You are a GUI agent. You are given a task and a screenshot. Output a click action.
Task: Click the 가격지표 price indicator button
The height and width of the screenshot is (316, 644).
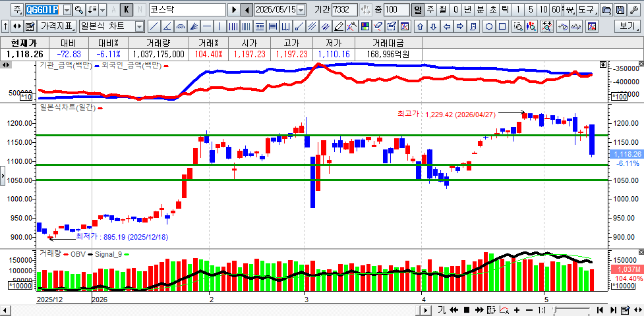[57, 27]
